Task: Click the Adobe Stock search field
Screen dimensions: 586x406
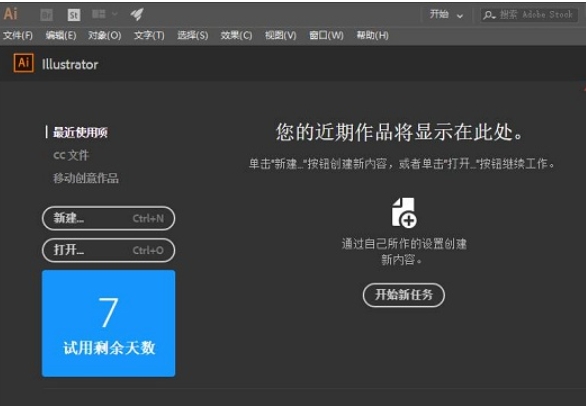Action: (529, 15)
